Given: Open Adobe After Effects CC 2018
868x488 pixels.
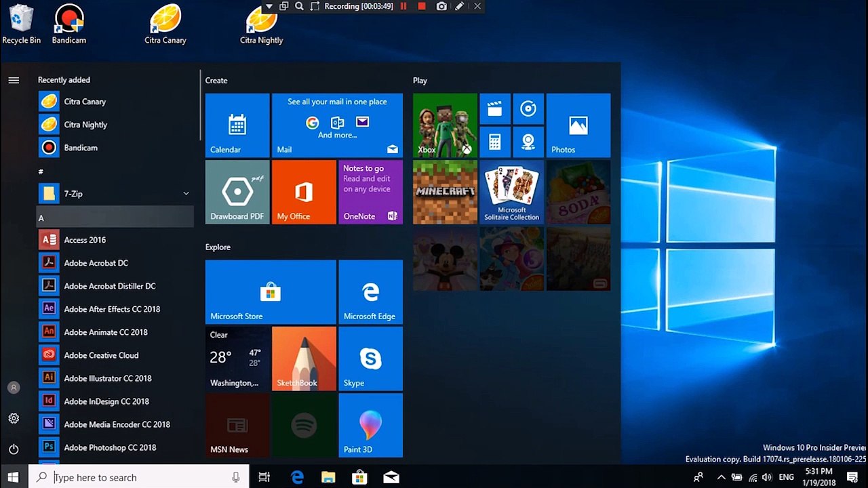Looking at the screenshot, I should 115,309.
